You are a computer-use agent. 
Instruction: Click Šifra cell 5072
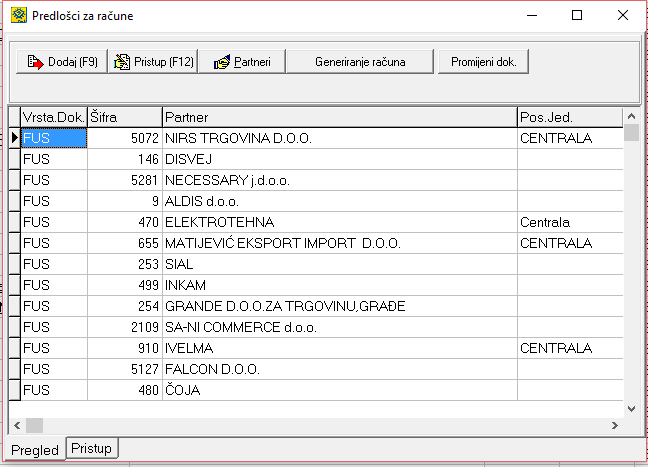coord(125,138)
